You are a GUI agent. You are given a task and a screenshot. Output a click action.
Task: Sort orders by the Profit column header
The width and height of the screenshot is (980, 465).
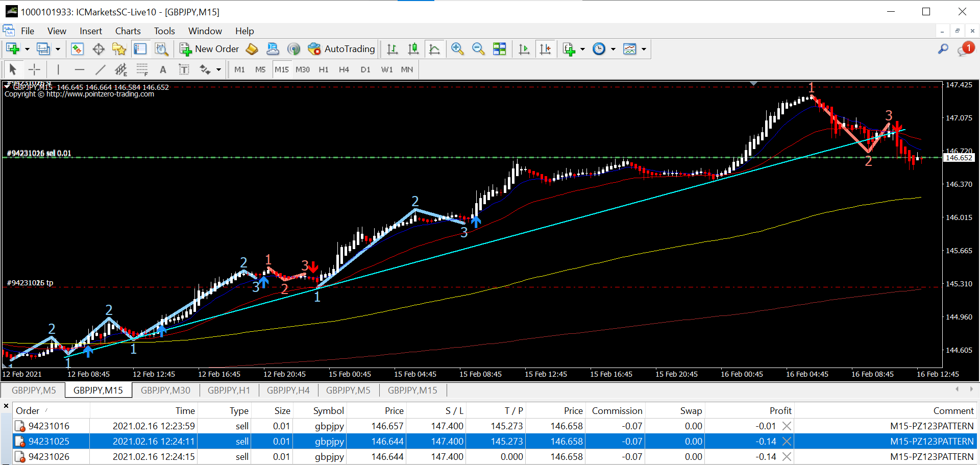pos(749,411)
